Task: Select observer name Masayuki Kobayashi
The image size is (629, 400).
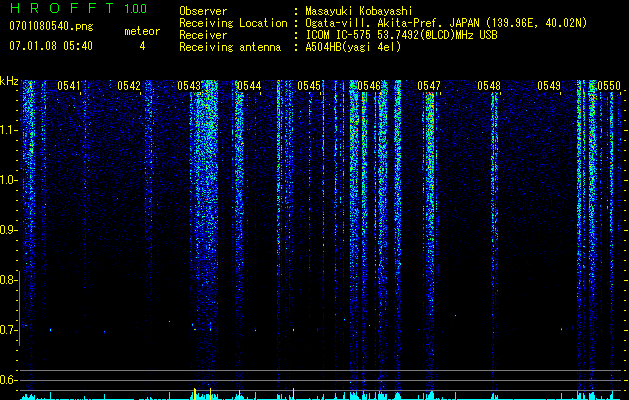Action: pyautogui.click(x=359, y=11)
